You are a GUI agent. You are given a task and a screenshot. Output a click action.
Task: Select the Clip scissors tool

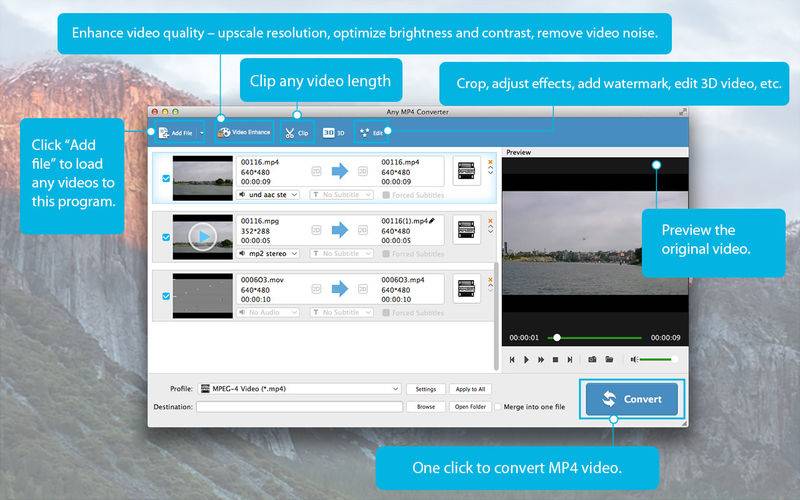pyautogui.click(x=296, y=132)
